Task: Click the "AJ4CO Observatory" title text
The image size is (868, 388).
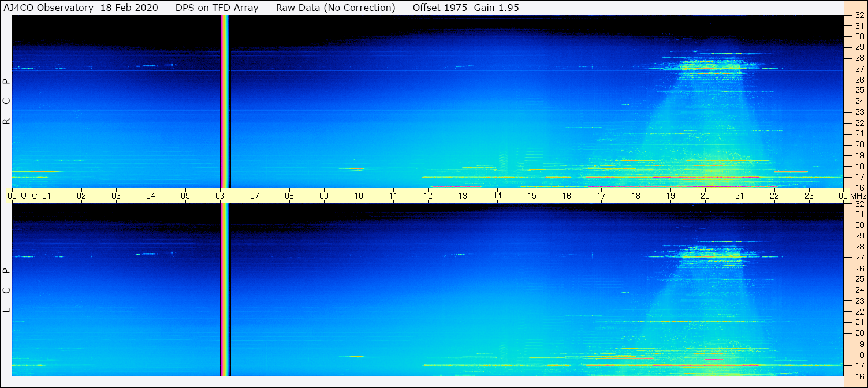Action: tap(49, 8)
